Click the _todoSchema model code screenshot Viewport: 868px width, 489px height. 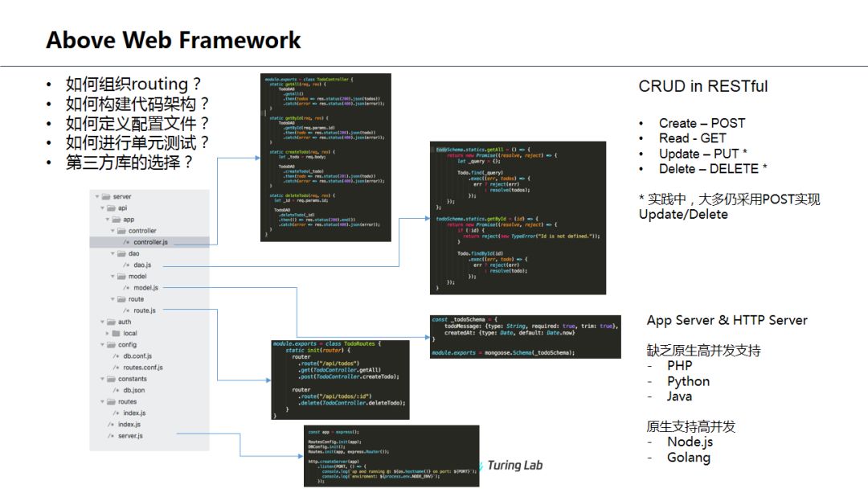[x=526, y=337]
